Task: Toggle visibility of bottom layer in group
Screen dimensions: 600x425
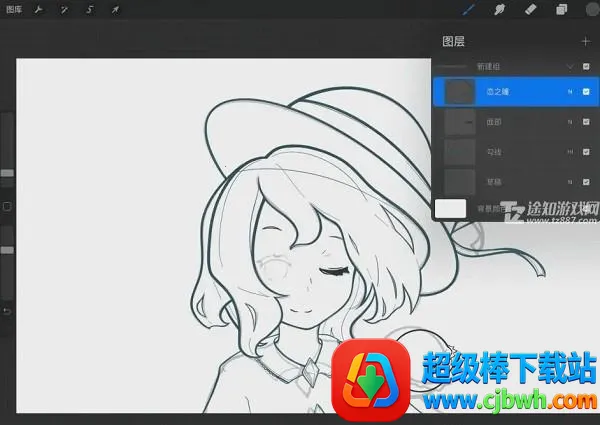Action: pos(586,182)
